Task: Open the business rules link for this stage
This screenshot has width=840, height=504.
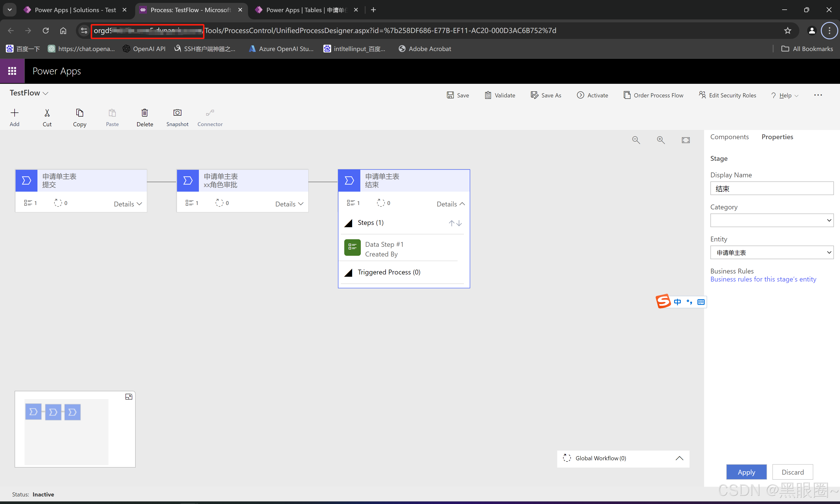Action: click(763, 279)
